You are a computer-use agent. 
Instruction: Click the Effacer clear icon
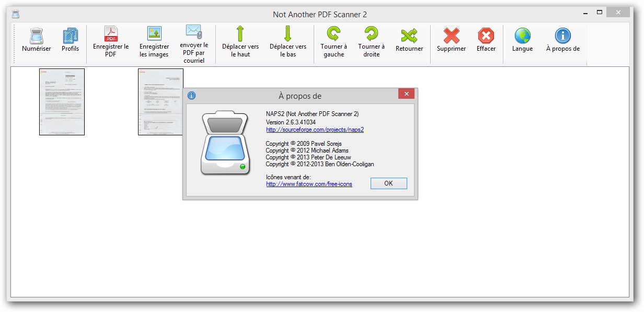486,36
